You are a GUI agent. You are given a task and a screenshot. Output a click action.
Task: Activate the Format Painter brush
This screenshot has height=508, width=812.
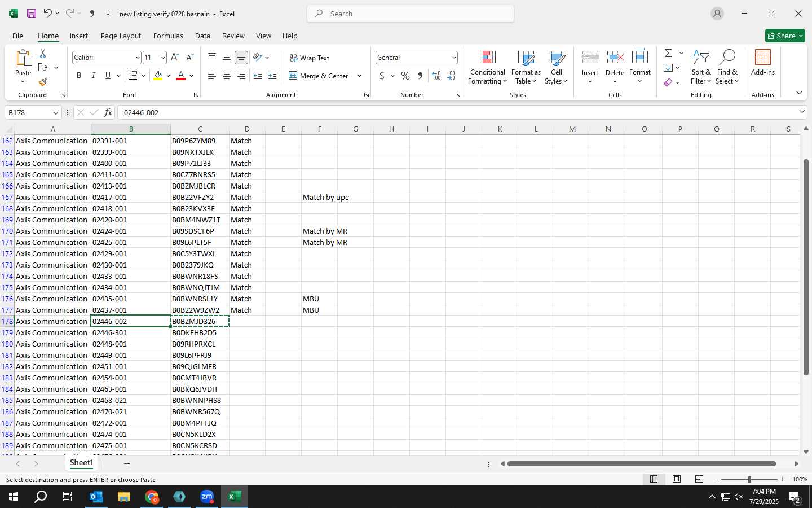click(x=43, y=82)
